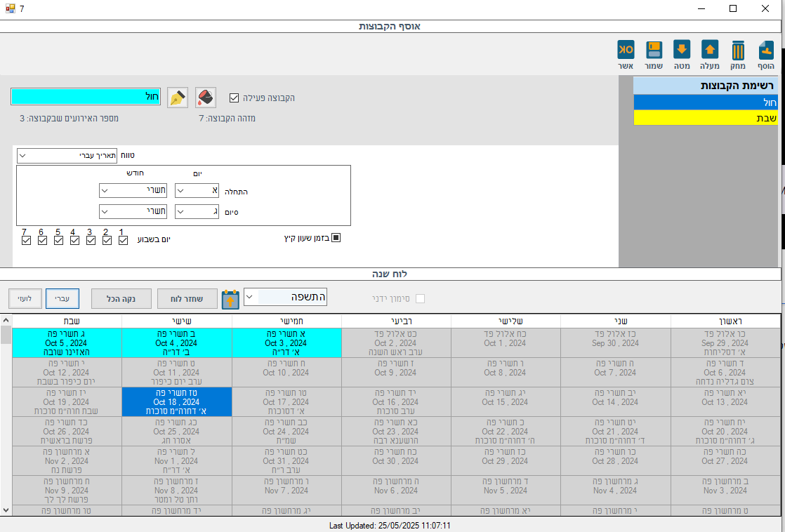This screenshot has width=785, height=532.
Task: Click the שמור (save) floppy disk icon
Action: point(654,51)
